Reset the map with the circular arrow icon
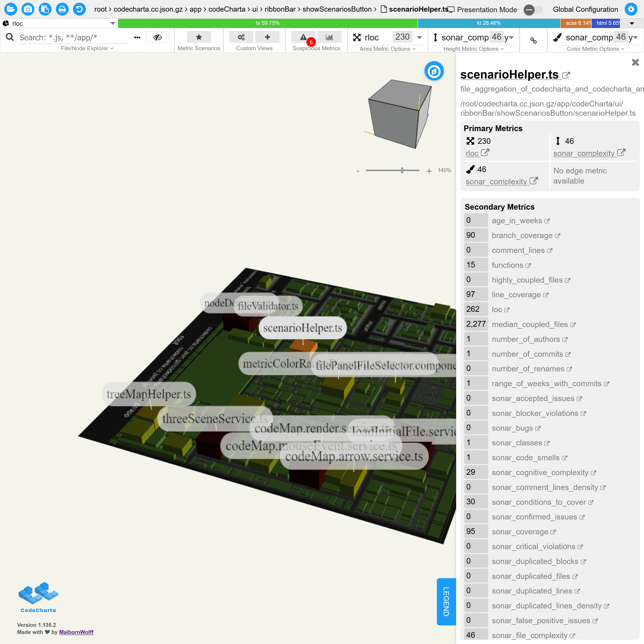The width and height of the screenshot is (644, 644). pos(79,9)
